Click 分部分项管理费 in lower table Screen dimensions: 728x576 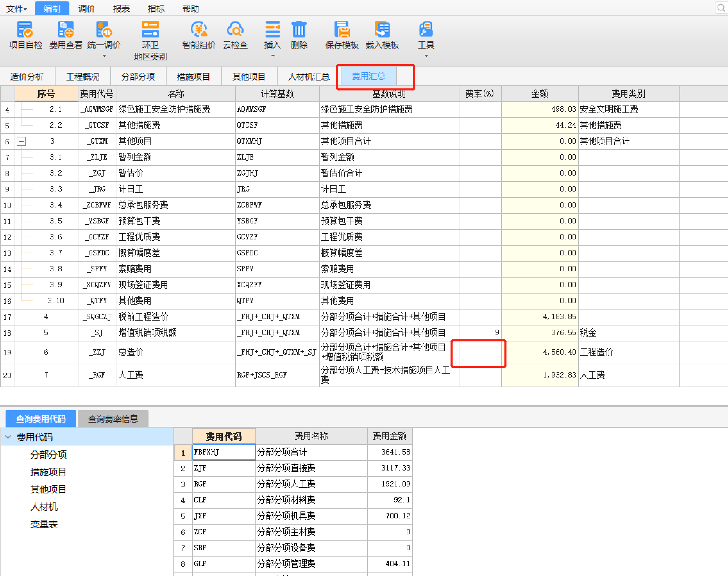(x=311, y=564)
